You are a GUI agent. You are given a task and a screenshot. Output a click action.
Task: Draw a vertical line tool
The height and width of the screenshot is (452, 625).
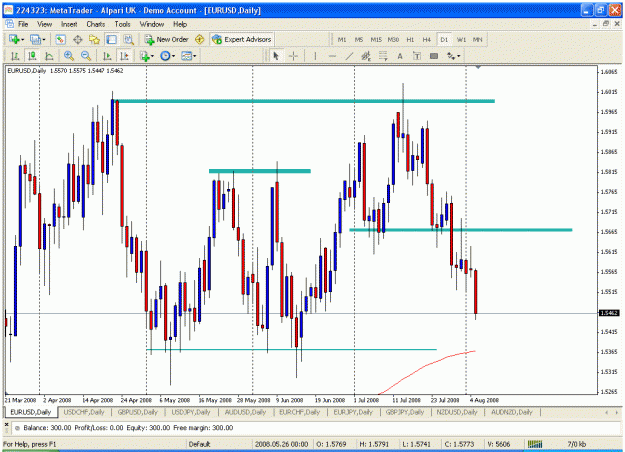click(x=315, y=56)
